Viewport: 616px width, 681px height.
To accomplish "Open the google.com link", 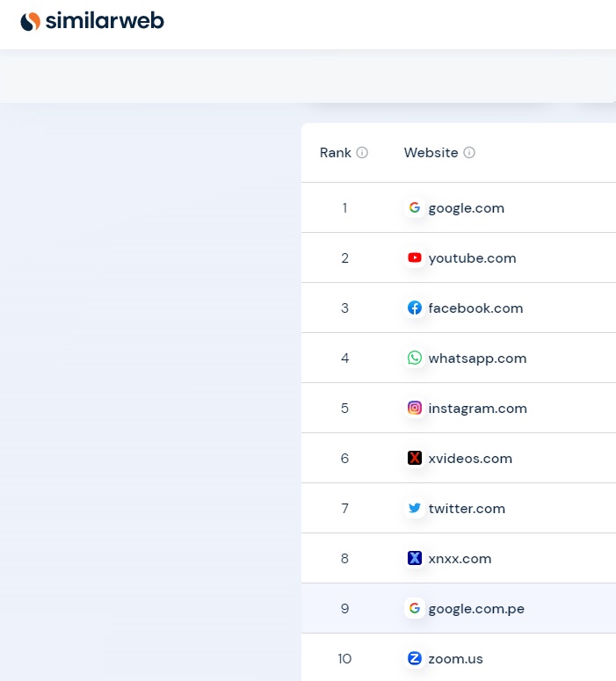I will click(466, 208).
